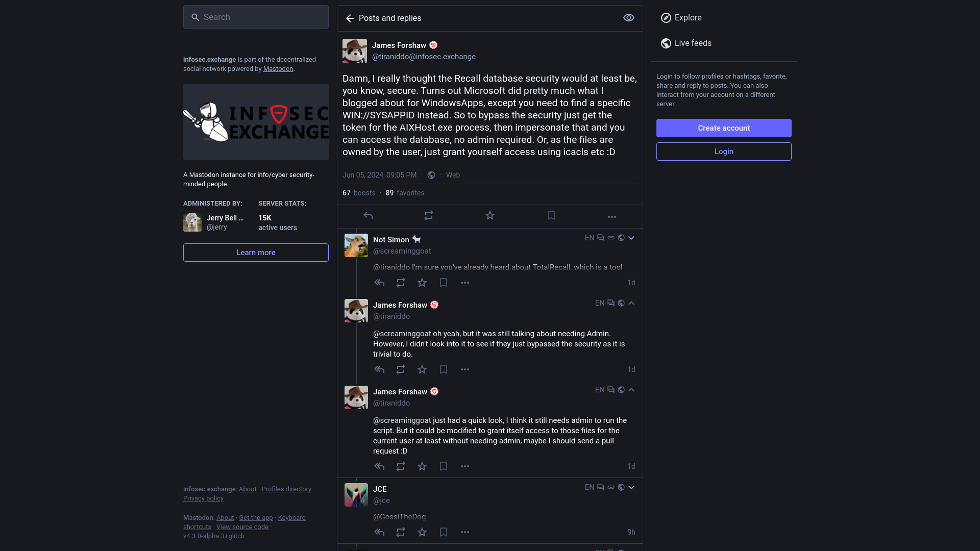Expand the JCE collapsed reply thread
This screenshot has height=551, width=980.
coord(631,487)
